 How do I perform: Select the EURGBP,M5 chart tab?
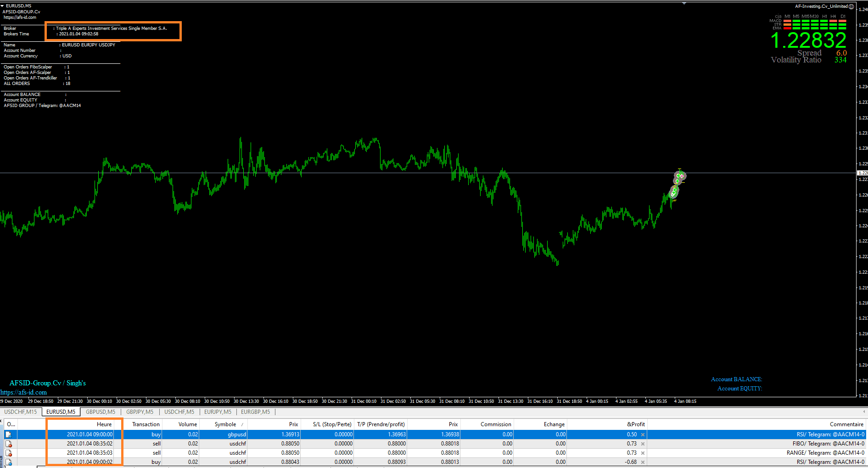click(256, 412)
